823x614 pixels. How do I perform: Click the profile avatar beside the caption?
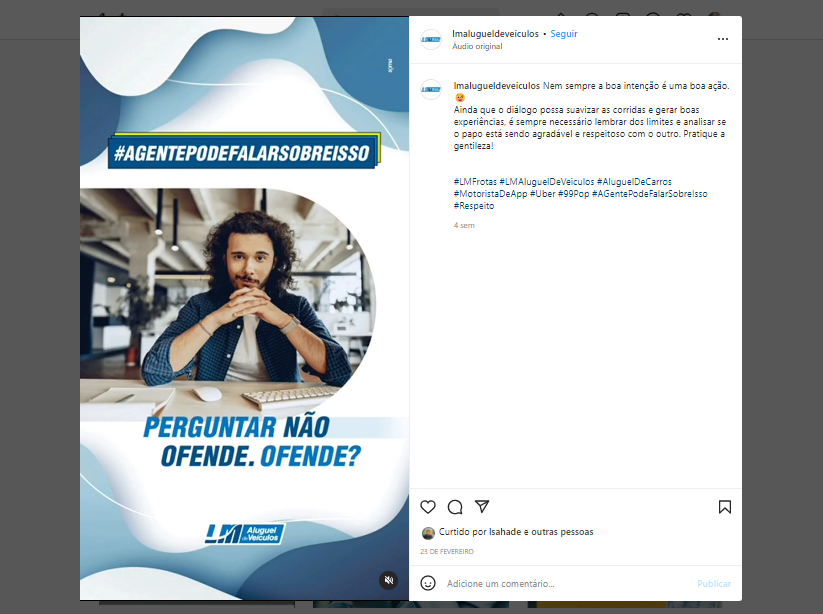tap(431, 89)
